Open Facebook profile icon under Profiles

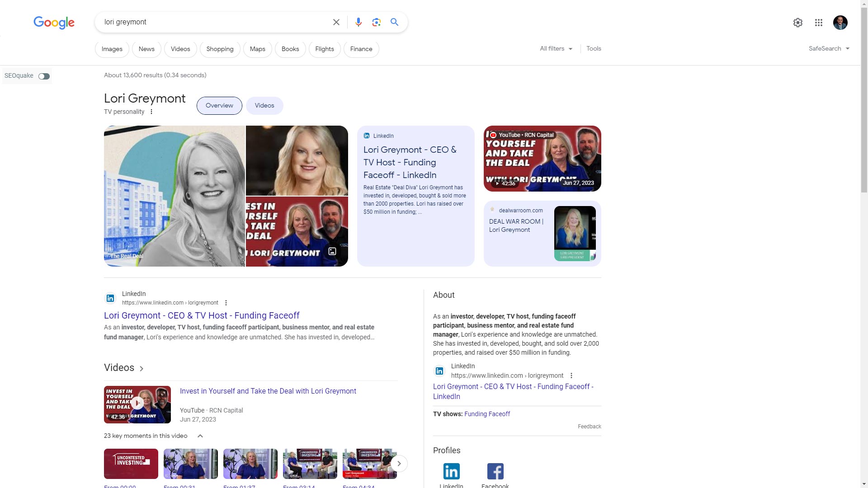click(495, 471)
